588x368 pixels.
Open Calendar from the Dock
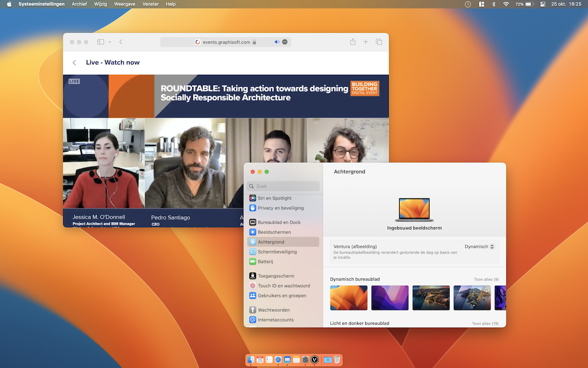coord(260,360)
